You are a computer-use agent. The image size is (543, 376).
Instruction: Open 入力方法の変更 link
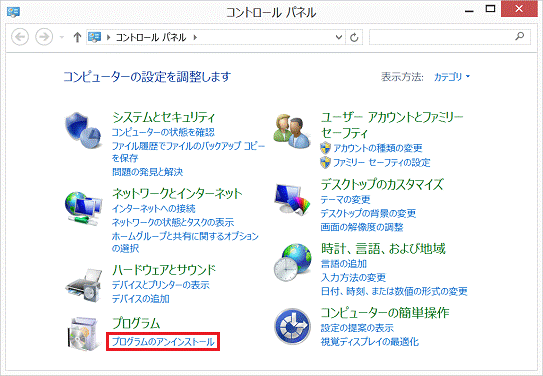pos(353,278)
